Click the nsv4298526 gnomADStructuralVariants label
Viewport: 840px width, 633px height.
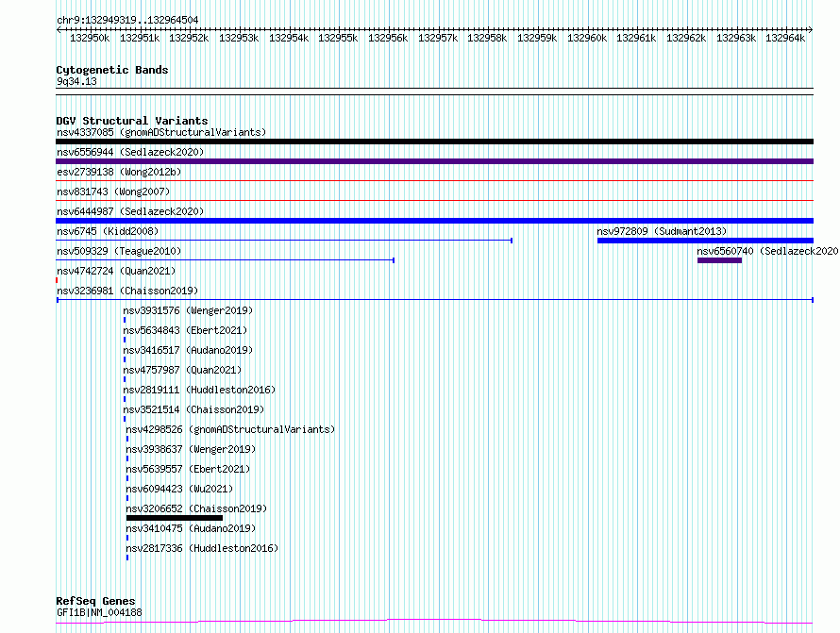coord(230,429)
